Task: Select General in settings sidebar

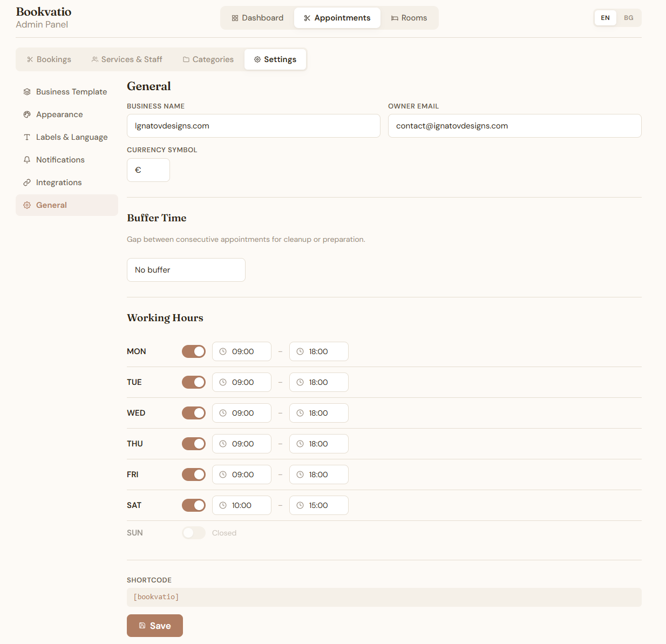Action: click(x=67, y=205)
